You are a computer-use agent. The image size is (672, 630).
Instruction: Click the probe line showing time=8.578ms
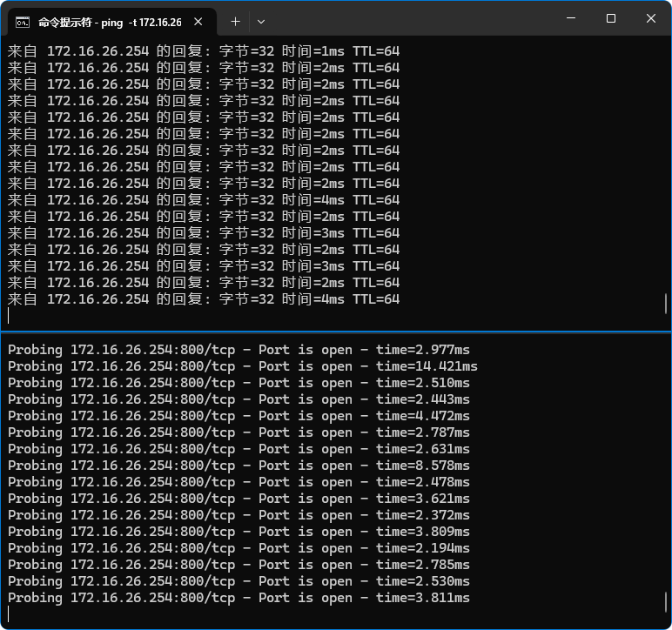[239, 466]
